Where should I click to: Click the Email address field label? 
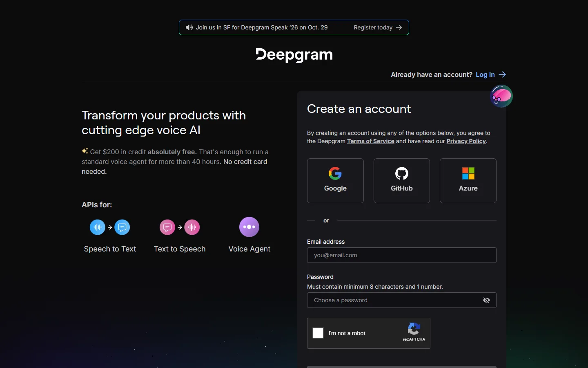pyautogui.click(x=326, y=242)
